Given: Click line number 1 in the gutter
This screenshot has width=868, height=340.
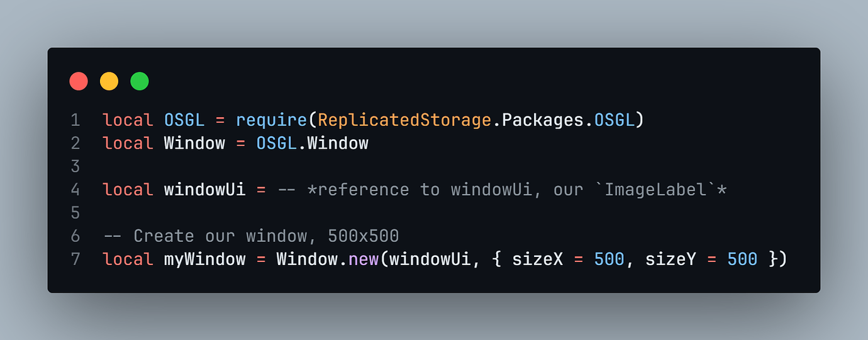Looking at the screenshot, I should point(75,120).
